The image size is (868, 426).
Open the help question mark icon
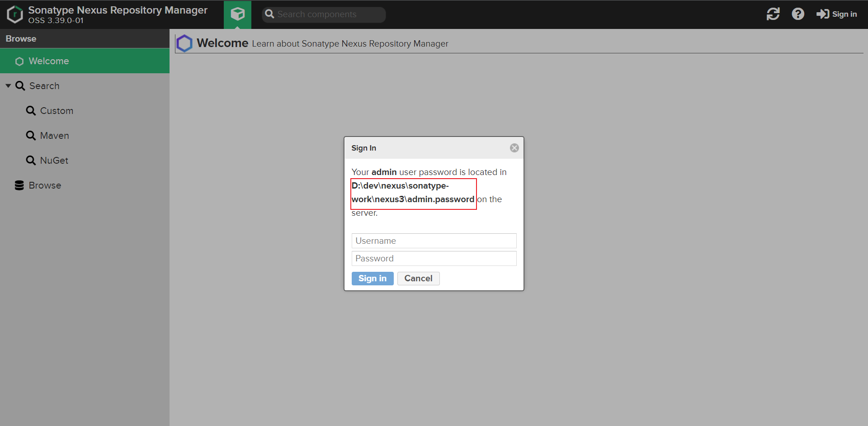798,14
